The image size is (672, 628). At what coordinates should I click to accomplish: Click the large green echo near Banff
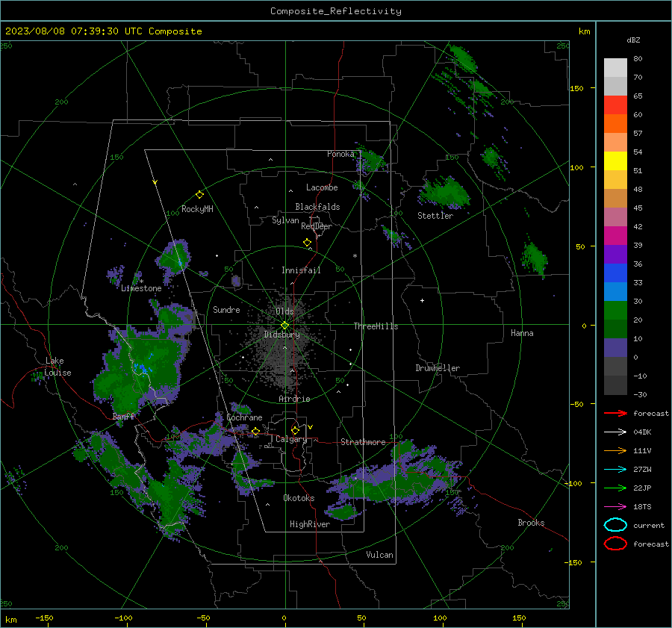(140, 369)
